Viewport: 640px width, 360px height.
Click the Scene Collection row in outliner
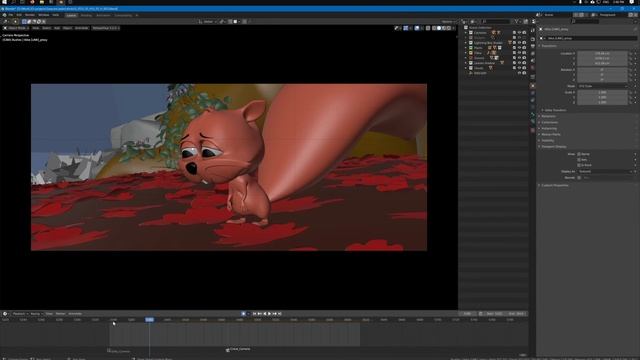tap(480, 28)
